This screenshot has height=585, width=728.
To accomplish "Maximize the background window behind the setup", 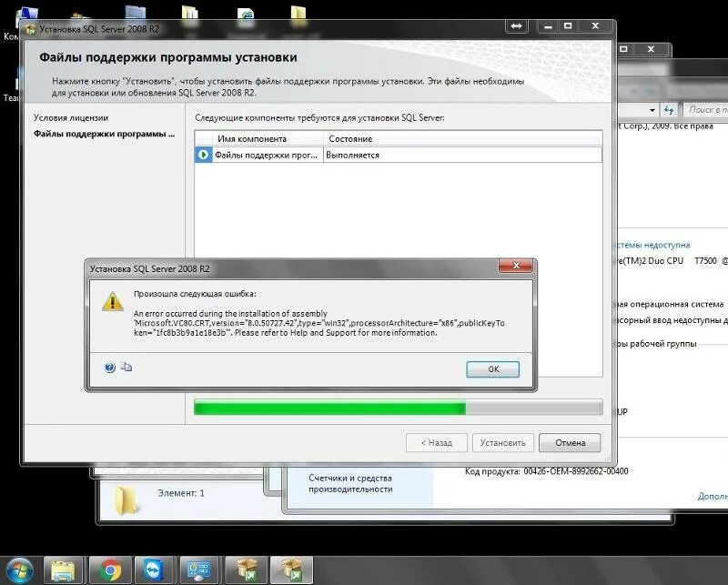I will tap(624, 49).
